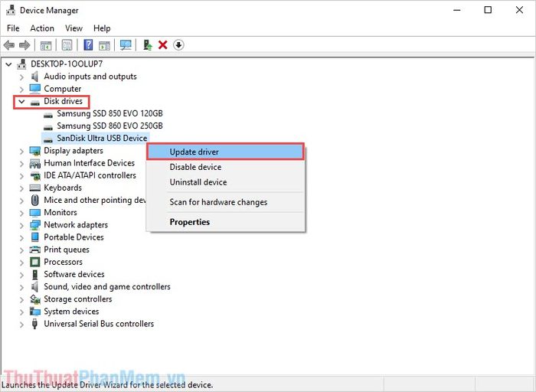Expand Universal Serial Bus controllers node

point(22,324)
